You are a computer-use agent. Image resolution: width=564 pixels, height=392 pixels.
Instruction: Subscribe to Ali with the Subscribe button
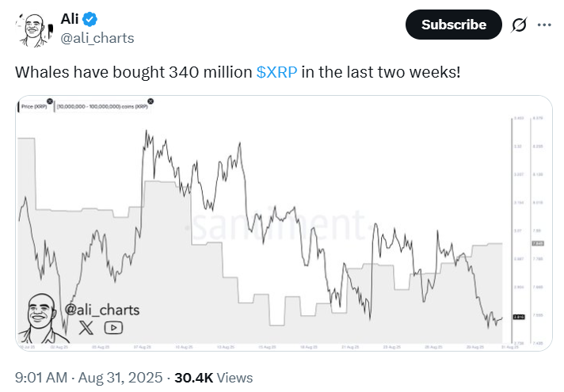pos(454,25)
